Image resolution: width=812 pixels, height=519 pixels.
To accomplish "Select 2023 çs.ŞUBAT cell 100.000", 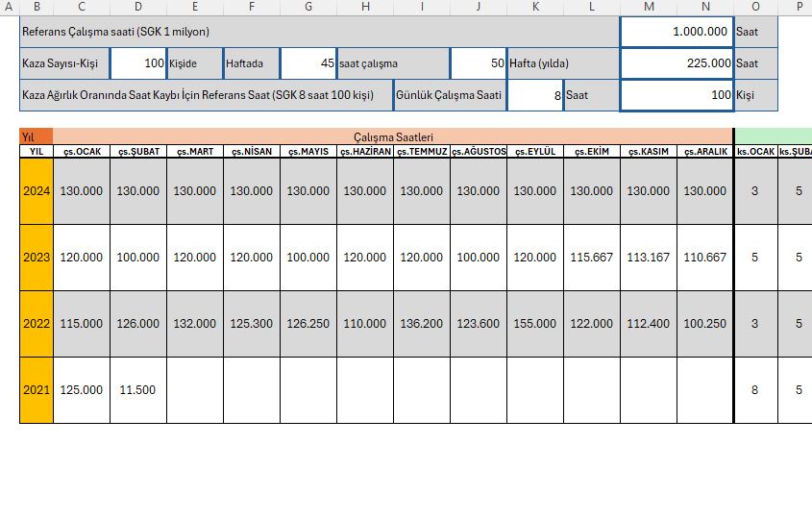I will tap(138, 258).
